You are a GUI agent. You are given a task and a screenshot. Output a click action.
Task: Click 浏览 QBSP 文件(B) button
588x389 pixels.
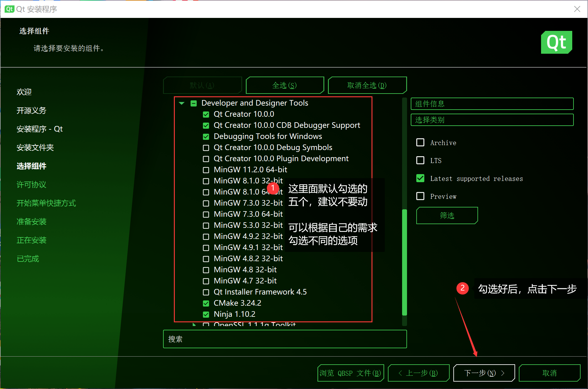pos(351,373)
